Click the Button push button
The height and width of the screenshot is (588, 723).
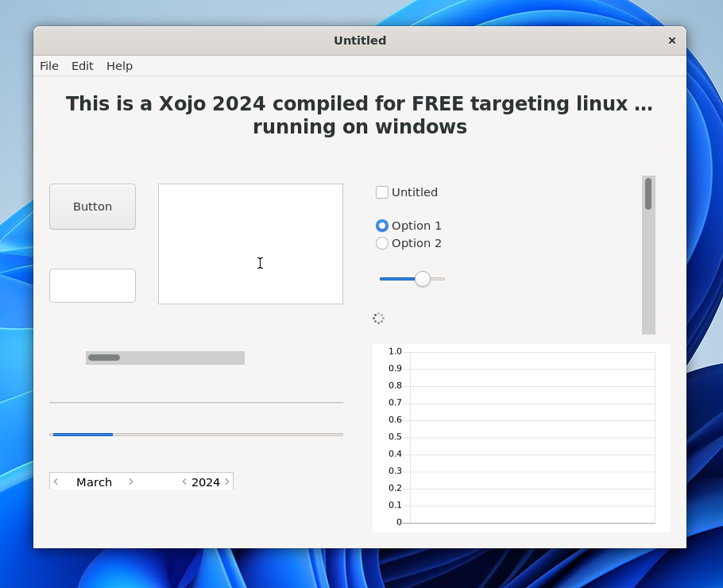(93, 207)
